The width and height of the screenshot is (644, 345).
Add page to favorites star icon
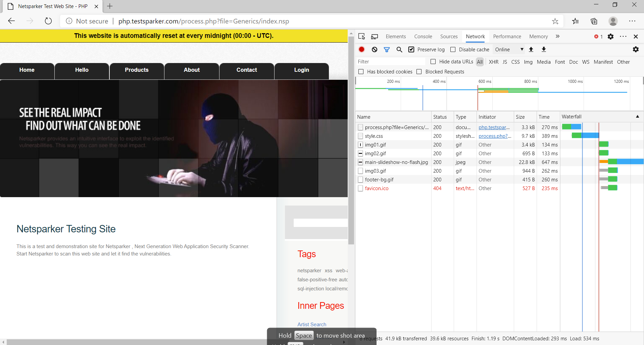pyautogui.click(x=555, y=21)
